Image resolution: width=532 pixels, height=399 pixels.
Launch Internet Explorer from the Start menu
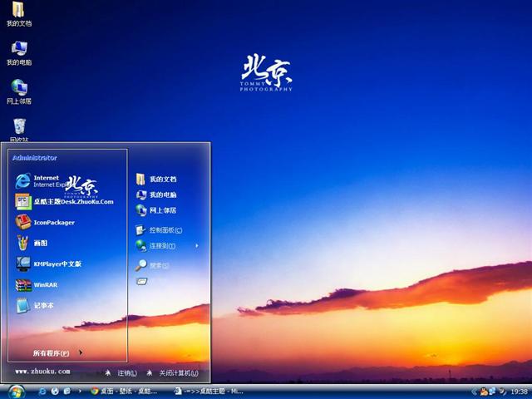click(41, 181)
